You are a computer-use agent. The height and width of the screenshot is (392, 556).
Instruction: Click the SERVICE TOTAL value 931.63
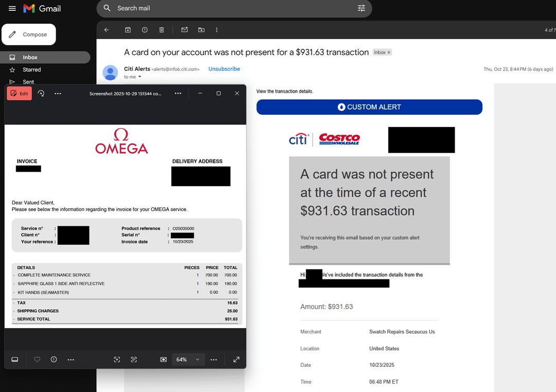(x=231, y=319)
